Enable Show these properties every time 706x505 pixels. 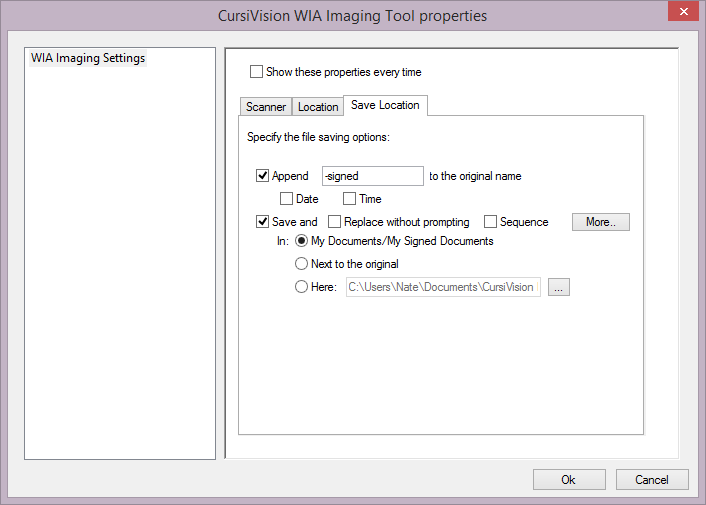point(257,72)
